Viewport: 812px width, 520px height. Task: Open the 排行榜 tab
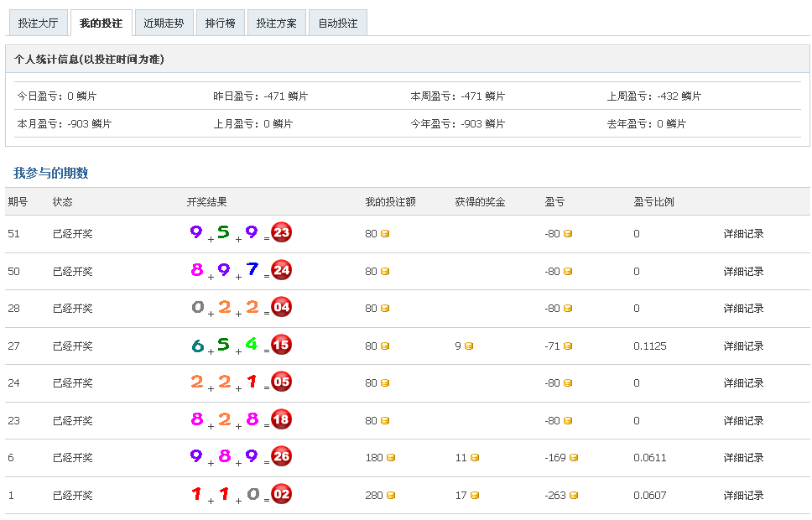point(221,23)
